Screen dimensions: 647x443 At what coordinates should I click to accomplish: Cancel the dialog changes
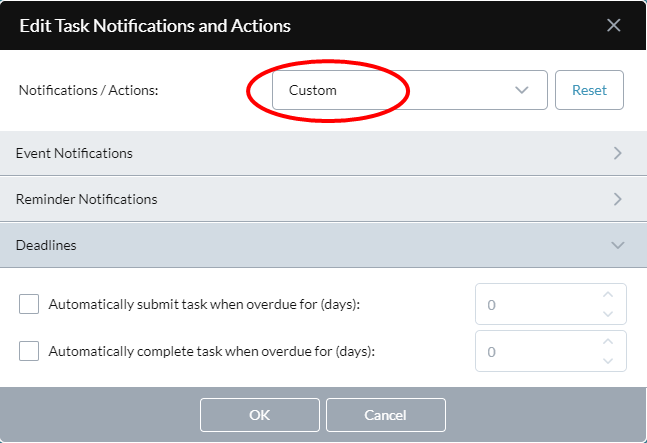click(386, 415)
